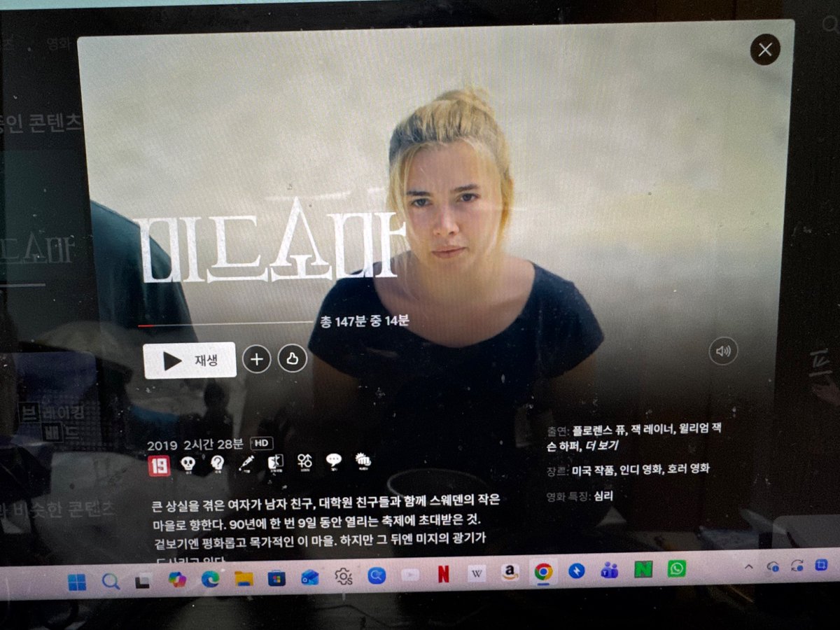Expand the hidden system tray icons chevron
The height and width of the screenshot is (630, 840).
748,567
